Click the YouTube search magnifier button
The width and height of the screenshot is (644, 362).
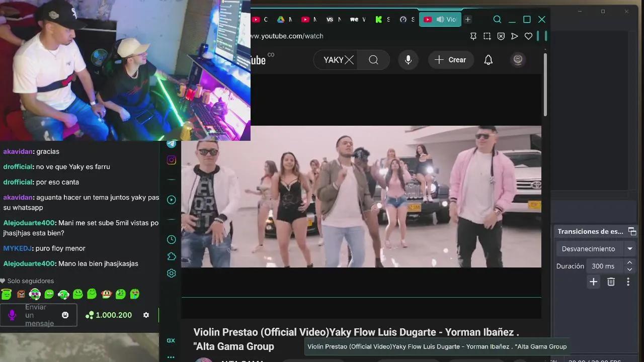point(373,60)
